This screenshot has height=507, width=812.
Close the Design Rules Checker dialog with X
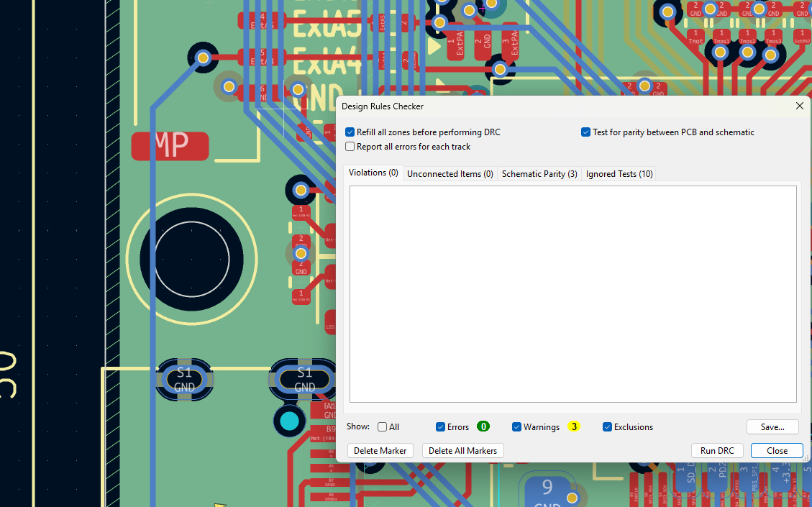800,106
